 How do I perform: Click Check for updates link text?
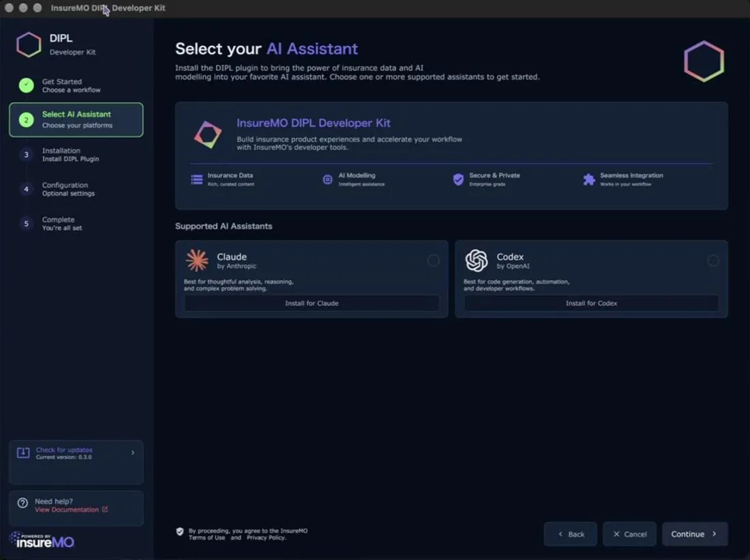(64, 450)
